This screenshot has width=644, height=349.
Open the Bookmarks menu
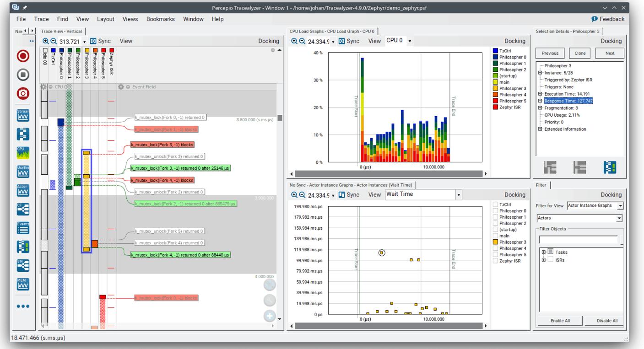(x=161, y=19)
